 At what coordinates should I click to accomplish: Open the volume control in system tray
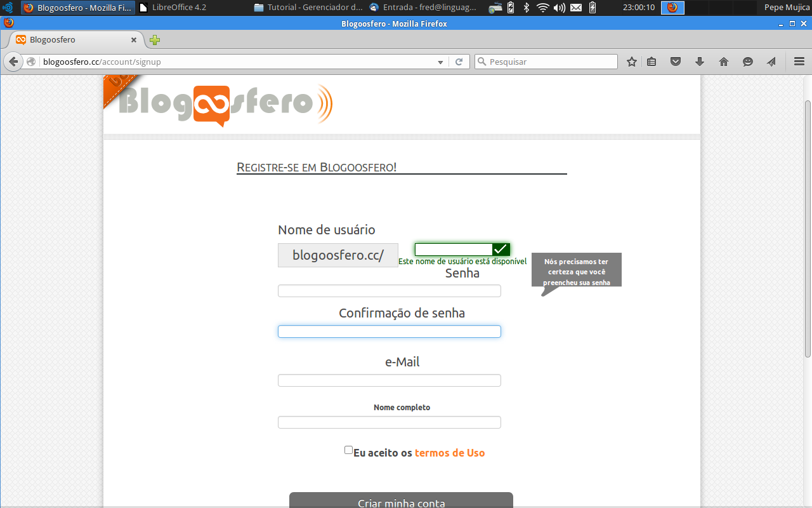pyautogui.click(x=559, y=8)
